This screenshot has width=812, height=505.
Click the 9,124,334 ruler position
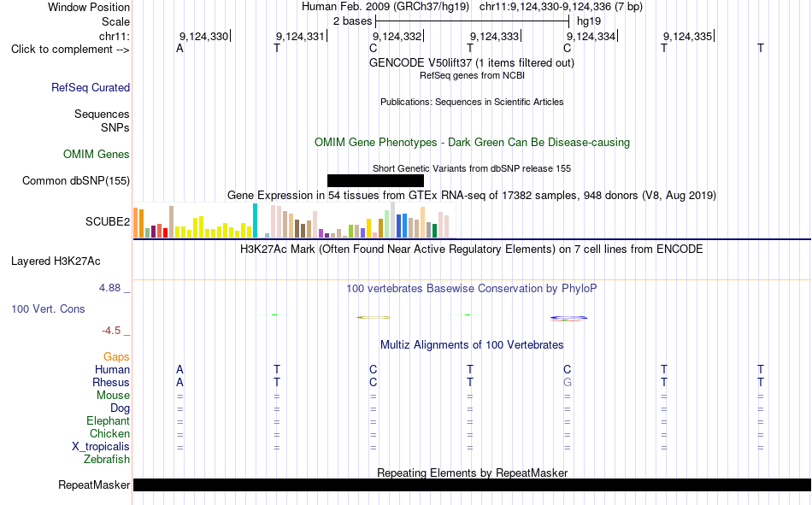(591, 36)
